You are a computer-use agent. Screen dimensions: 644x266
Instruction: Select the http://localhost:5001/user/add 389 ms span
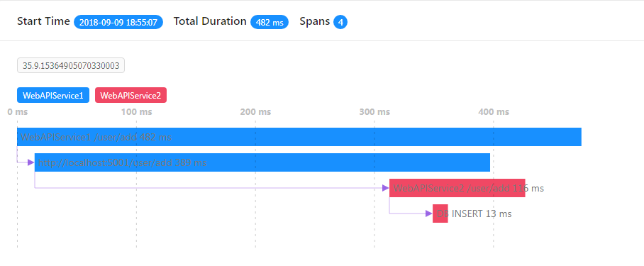tap(262, 162)
